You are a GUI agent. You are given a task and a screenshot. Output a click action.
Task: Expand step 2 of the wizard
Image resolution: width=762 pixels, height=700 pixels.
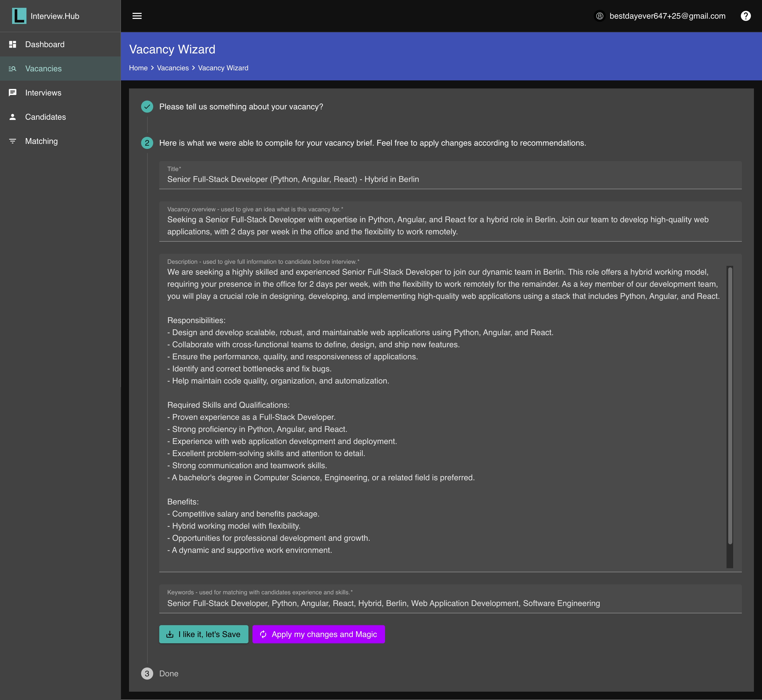[147, 143]
